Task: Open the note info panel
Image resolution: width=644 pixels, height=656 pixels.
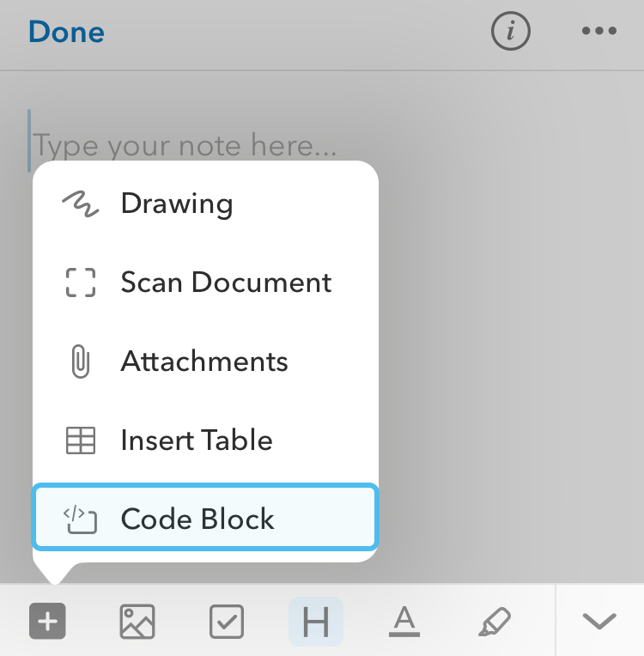Action: [510, 32]
